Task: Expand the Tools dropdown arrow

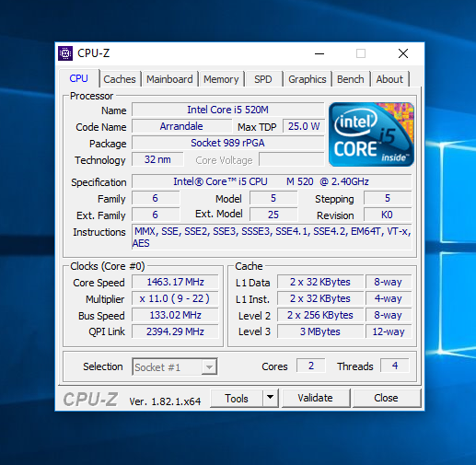Action: pos(271,399)
